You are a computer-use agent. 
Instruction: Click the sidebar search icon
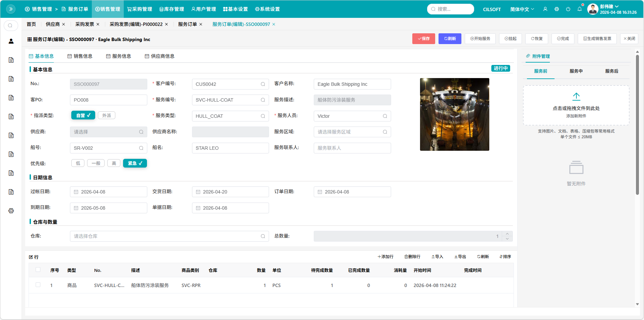pyautogui.click(x=11, y=26)
